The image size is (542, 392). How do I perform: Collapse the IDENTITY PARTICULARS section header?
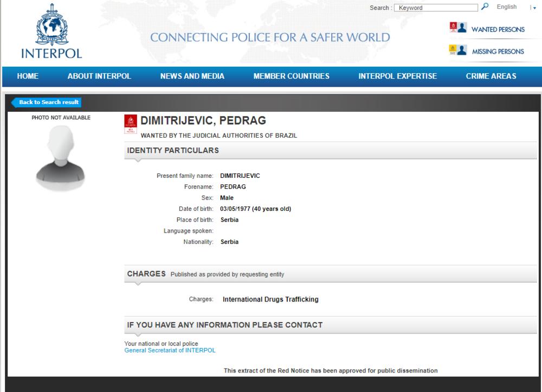pyautogui.click(x=173, y=150)
